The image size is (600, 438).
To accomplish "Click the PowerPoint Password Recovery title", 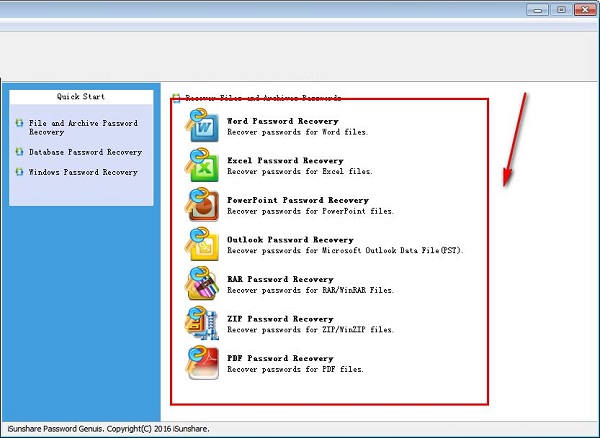I will 298,200.
